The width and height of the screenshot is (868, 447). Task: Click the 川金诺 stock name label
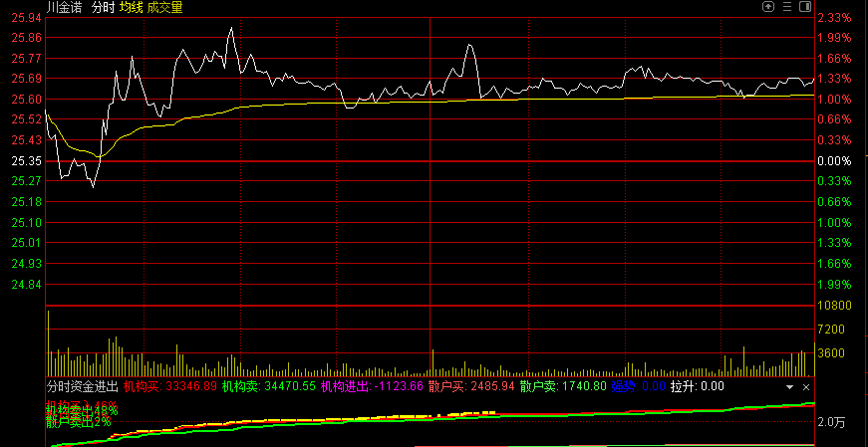click(x=65, y=7)
